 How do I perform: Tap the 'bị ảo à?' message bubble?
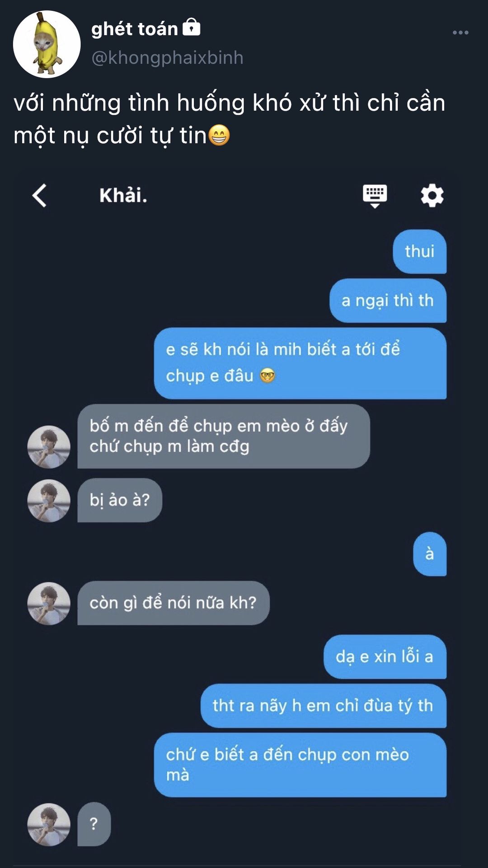pos(120,500)
